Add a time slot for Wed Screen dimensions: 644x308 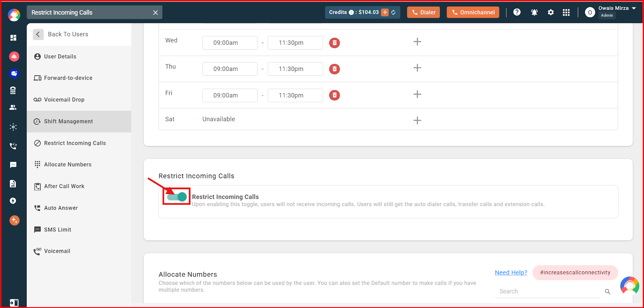click(x=417, y=42)
